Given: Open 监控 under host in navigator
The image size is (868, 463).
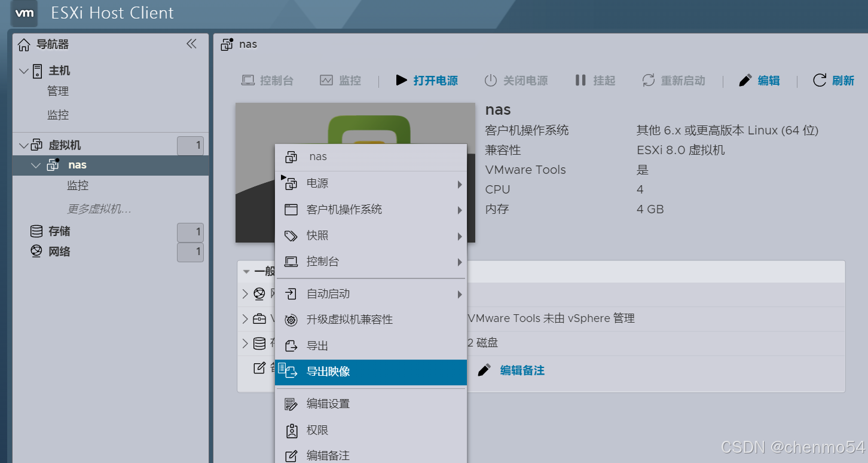Looking at the screenshot, I should click(58, 115).
